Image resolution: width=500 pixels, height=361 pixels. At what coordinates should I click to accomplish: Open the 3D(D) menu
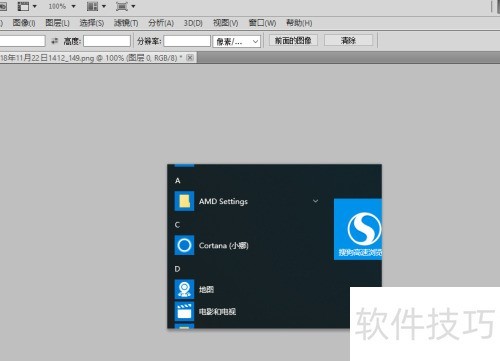pyautogui.click(x=193, y=23)
